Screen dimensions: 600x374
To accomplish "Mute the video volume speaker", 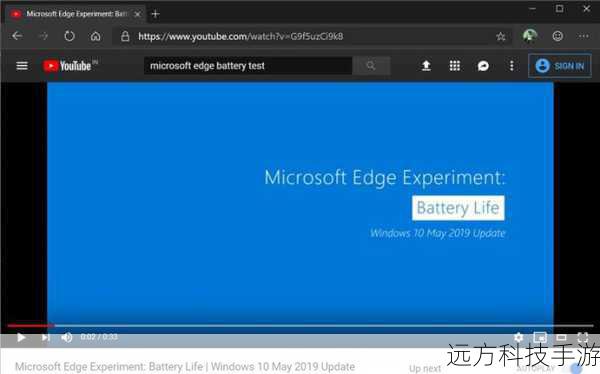I will [x=67, y=337].
